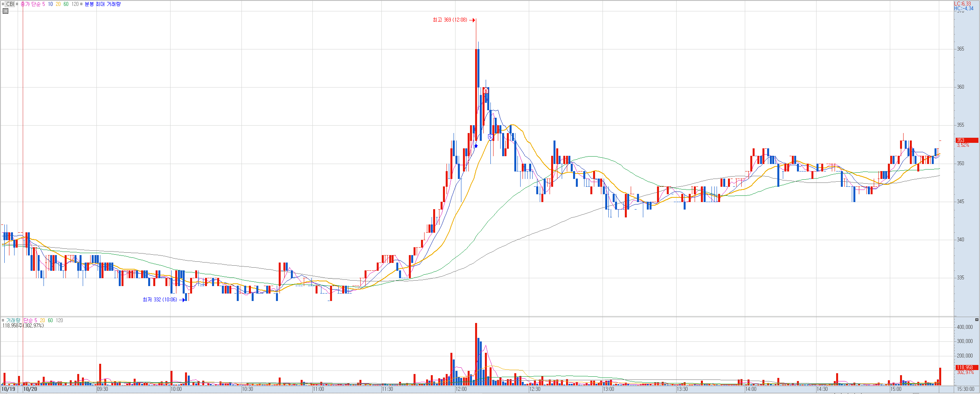This screenshot has height=394, width=980.
Task: Click the 335 price axis label
Action: [960, 277]
